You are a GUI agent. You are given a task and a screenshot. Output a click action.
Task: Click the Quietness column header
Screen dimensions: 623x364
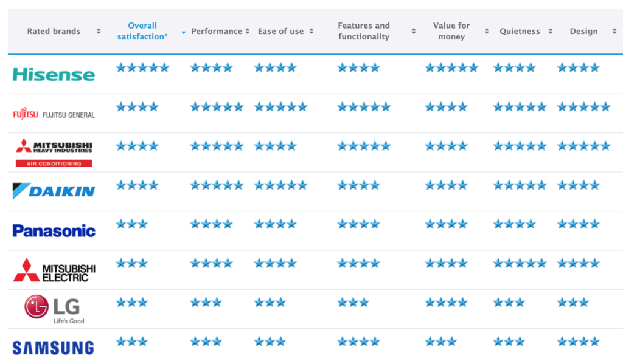click(518, 32)
